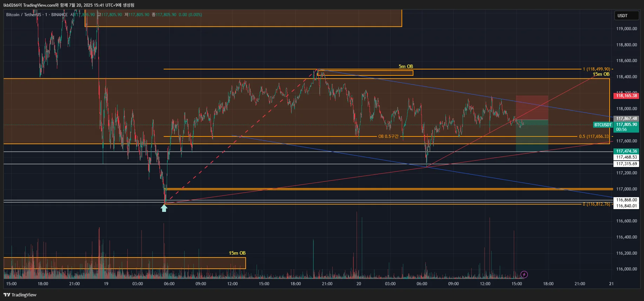Click the 117,805.90 last price tag

(626, 125)
